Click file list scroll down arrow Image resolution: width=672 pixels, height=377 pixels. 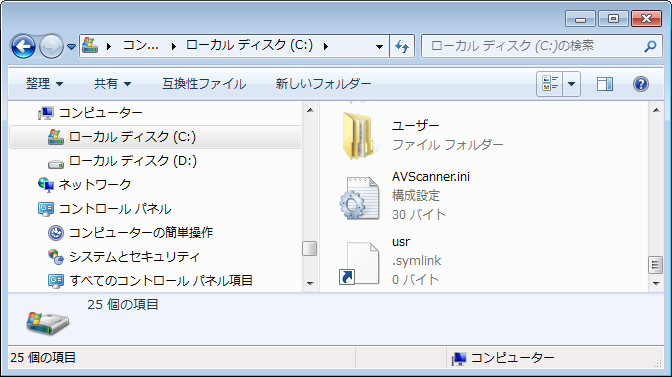[x=656, y=284]
